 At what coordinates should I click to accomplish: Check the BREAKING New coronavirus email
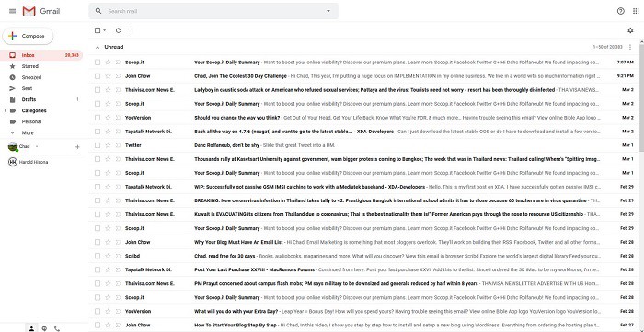[x=98, y=200]
